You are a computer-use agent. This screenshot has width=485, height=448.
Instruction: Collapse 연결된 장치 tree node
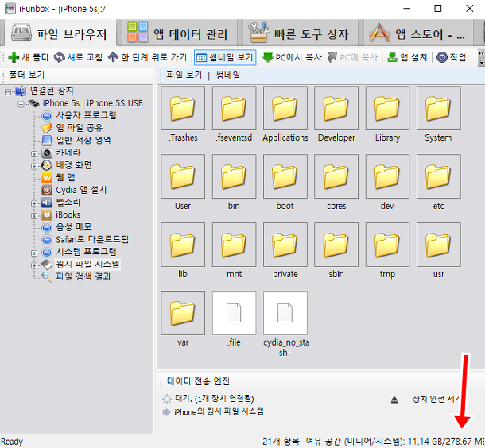pos(8,92)
